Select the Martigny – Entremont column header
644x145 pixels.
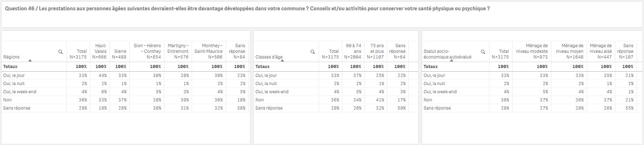pos(178,51)
